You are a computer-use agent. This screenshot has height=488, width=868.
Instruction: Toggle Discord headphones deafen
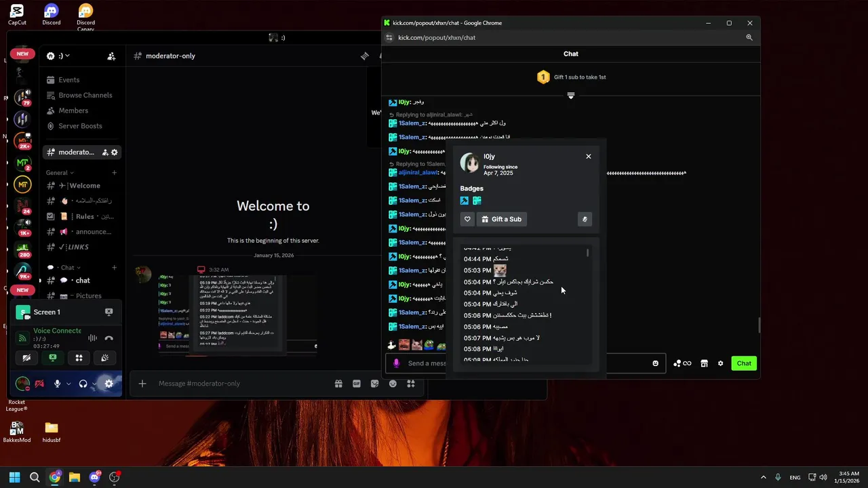(x=83, y=384)
